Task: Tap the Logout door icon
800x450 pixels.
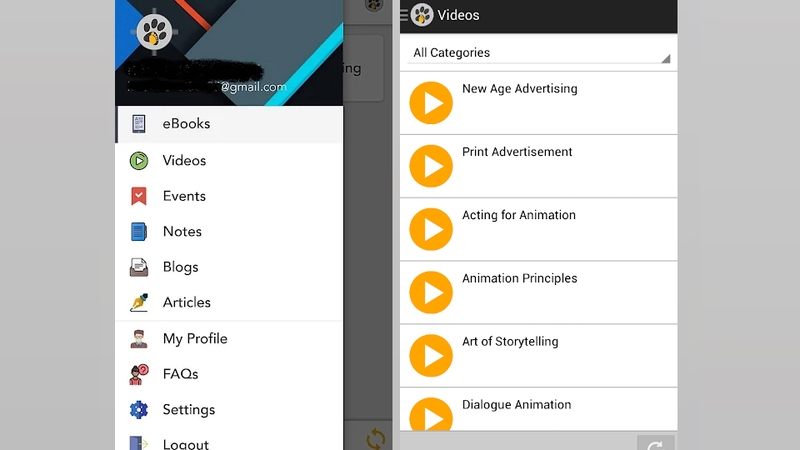Action: click(139, 443)
